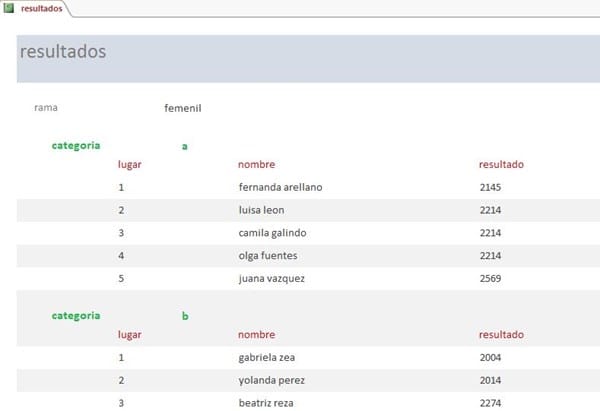
Task: Select result value 2145
Action: pyautogui.click(x=493, y=187)
